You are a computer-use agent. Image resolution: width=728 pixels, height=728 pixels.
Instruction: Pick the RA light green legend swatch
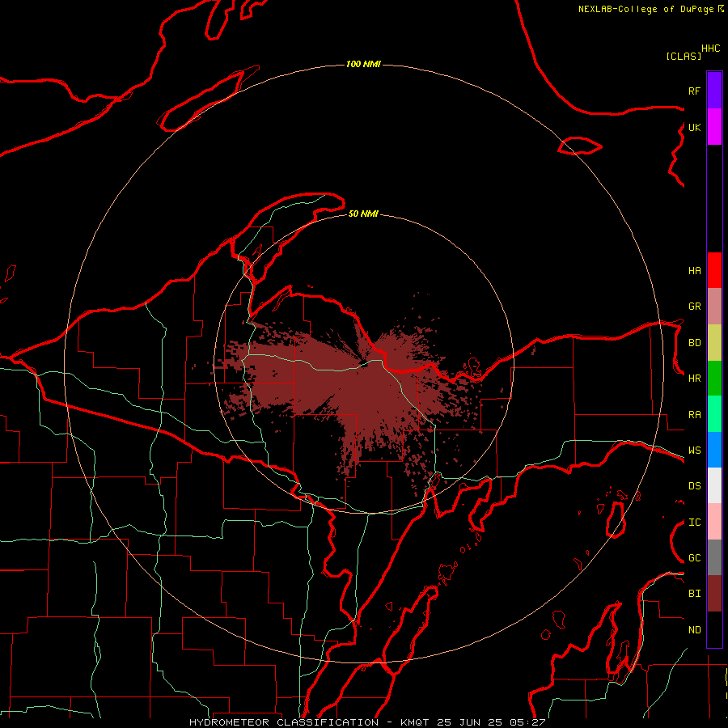click(x=714, y=414)
